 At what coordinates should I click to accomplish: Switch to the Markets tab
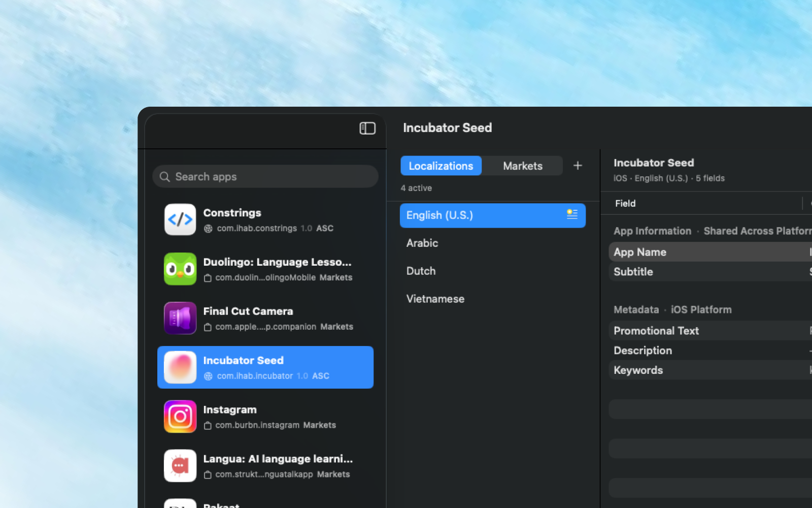pos(523,166)
